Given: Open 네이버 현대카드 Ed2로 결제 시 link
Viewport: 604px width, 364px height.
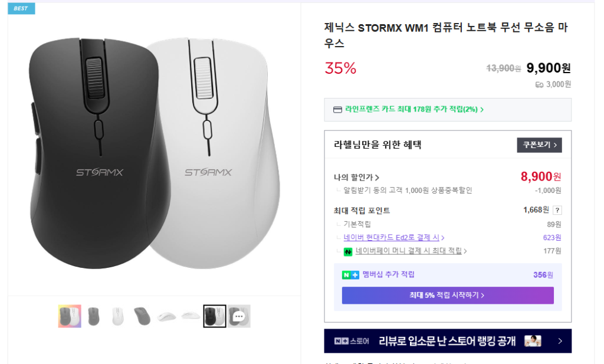Looking at the screenshot, I should [393, 238].
